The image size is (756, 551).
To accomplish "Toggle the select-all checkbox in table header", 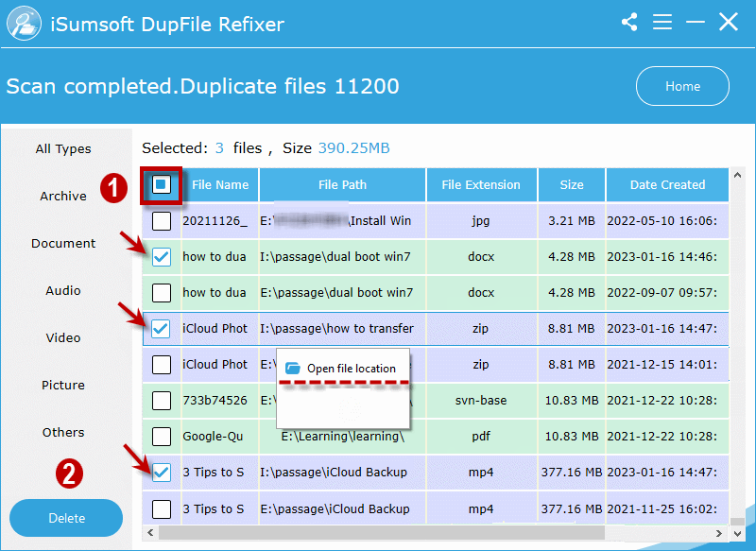I will pos(162,184).
